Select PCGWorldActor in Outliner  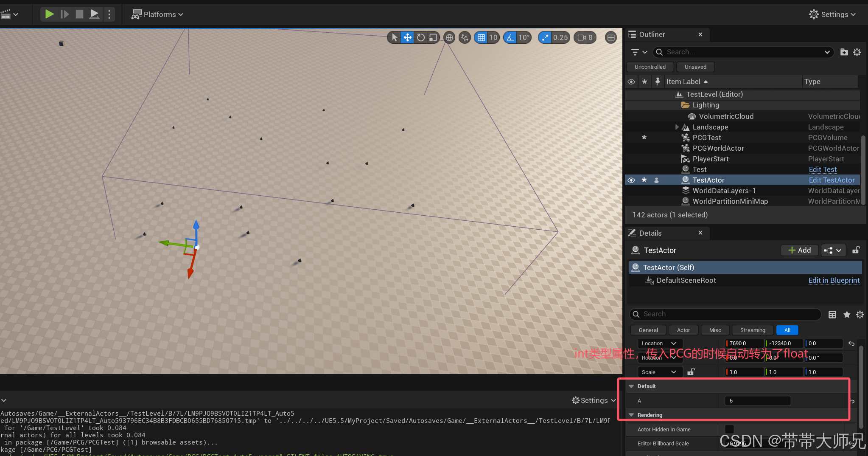tap(718, 148)
